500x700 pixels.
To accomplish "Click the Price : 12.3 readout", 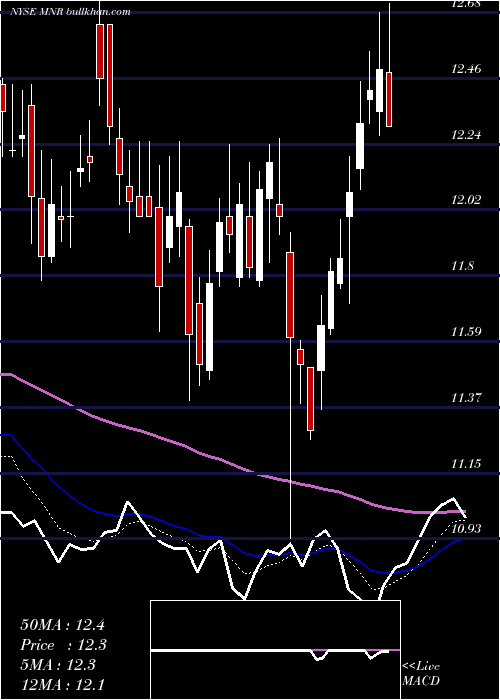I will pyautogui.click(x=63, y=645).
